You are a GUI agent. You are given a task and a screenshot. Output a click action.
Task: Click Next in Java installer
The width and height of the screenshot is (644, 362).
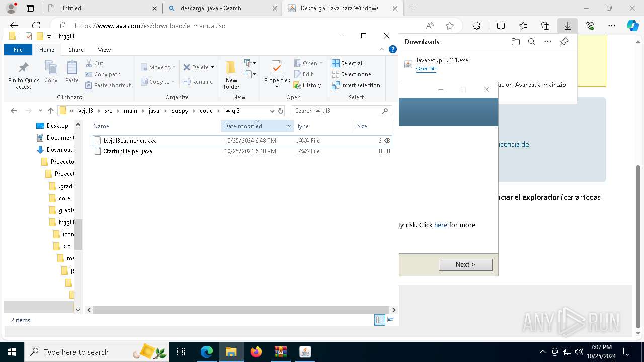point(465,264)
